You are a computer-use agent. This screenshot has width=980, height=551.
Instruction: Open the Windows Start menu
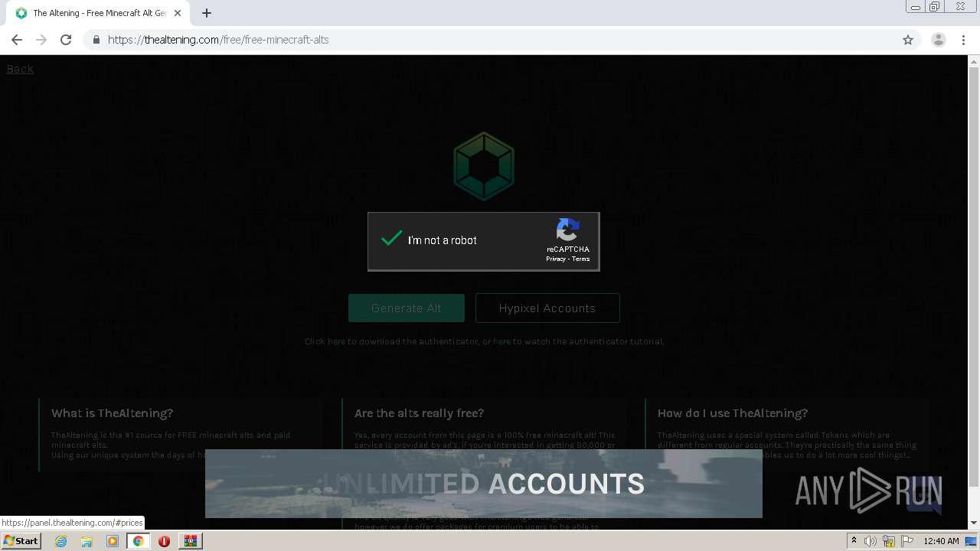[x=21, y=540]
